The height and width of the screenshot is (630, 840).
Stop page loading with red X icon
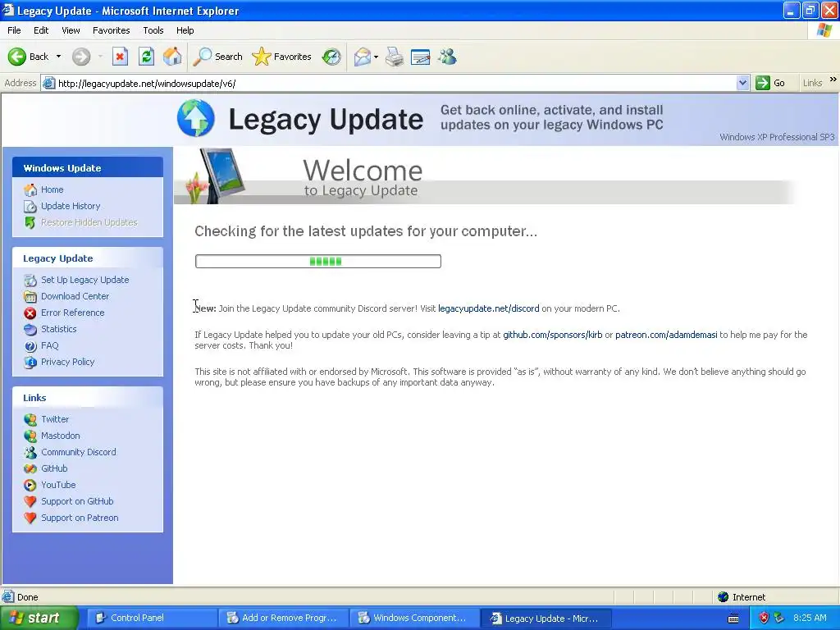[x=120, y=57]
